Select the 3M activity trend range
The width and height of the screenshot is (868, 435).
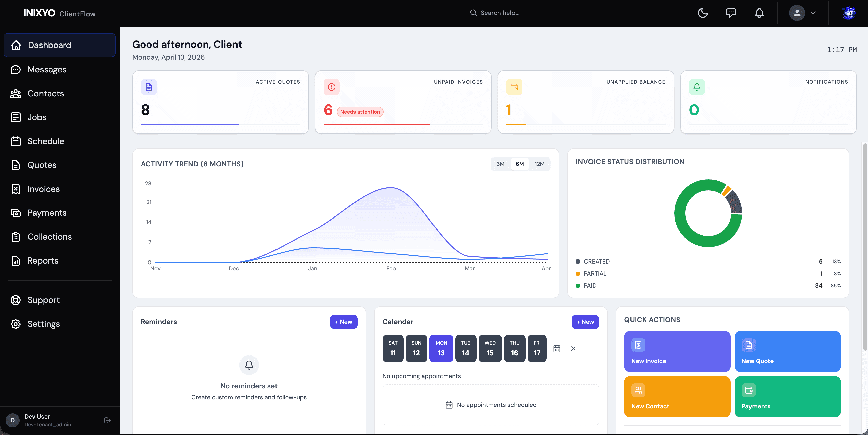click(x=500, y=164)
